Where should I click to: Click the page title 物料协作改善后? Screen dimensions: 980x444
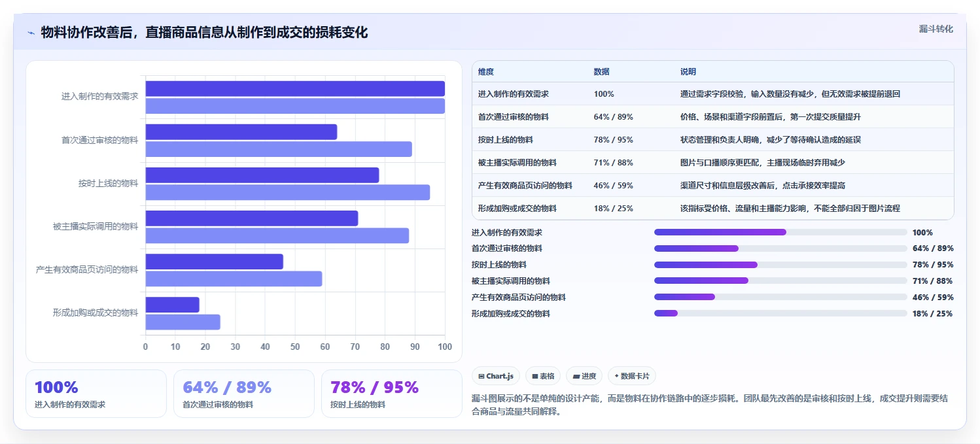(x=204, y=33)
